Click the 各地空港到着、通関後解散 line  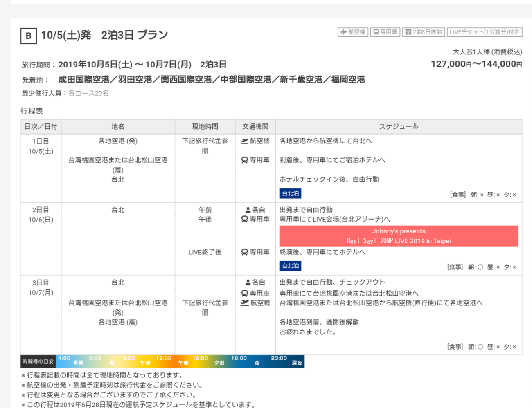tap(319, 322)
